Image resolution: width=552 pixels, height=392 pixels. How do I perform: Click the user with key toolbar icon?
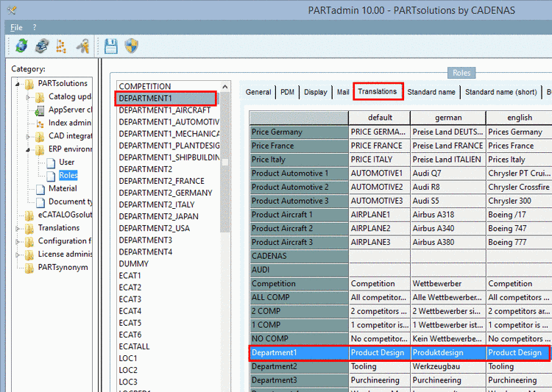click(x=83, y=46)
